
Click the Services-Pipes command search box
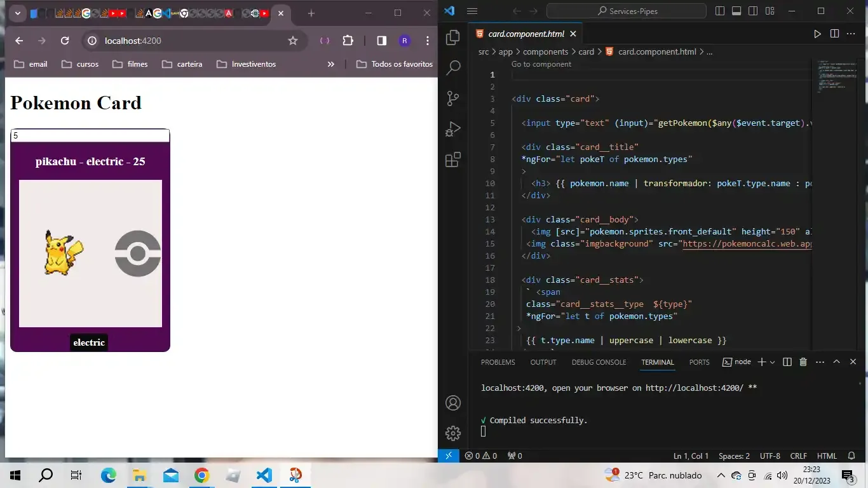click(627, 11)
